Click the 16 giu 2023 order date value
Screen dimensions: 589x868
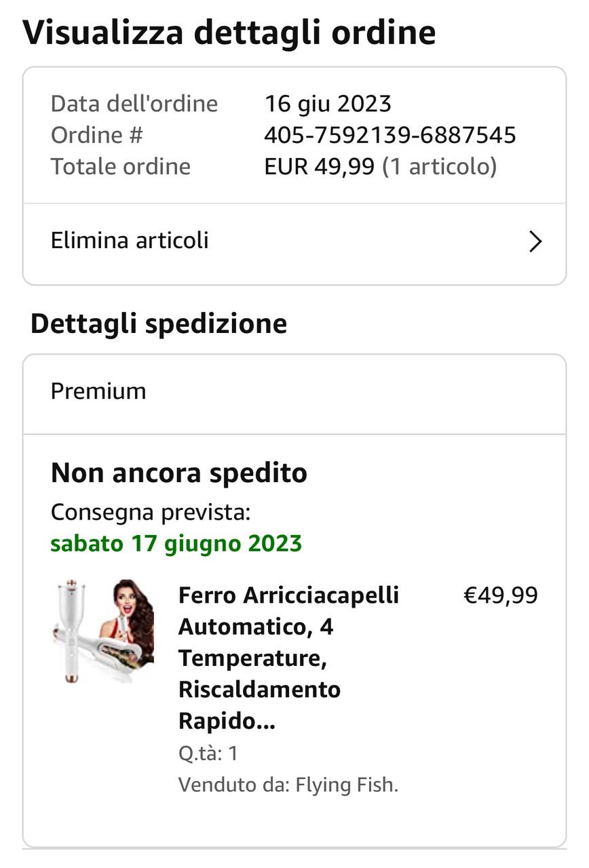point(328,104)
